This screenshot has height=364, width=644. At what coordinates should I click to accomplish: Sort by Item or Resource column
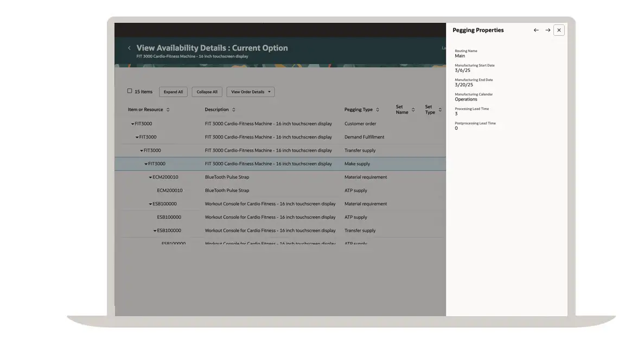pos(168,110)
